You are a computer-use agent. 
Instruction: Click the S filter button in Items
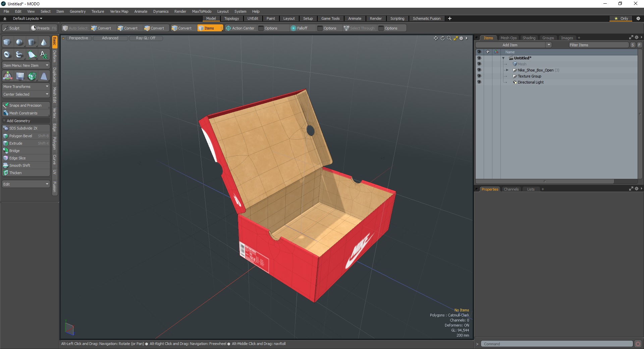point(633,45)
